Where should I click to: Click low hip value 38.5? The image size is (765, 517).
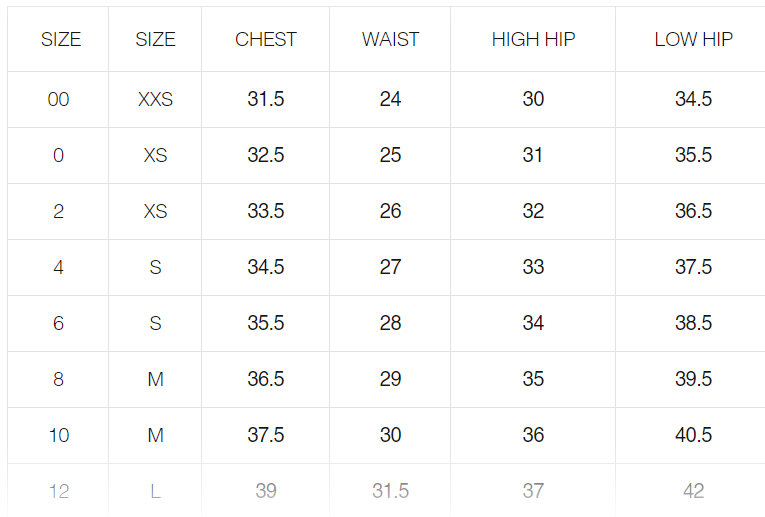click(x=693, y=324)
